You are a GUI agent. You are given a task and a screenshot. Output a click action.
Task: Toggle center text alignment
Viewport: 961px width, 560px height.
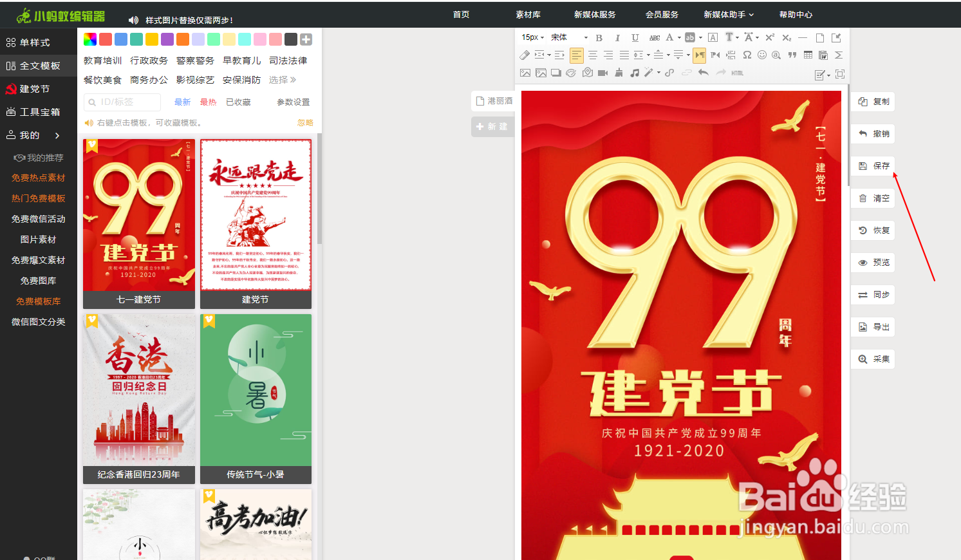point(593,55)
